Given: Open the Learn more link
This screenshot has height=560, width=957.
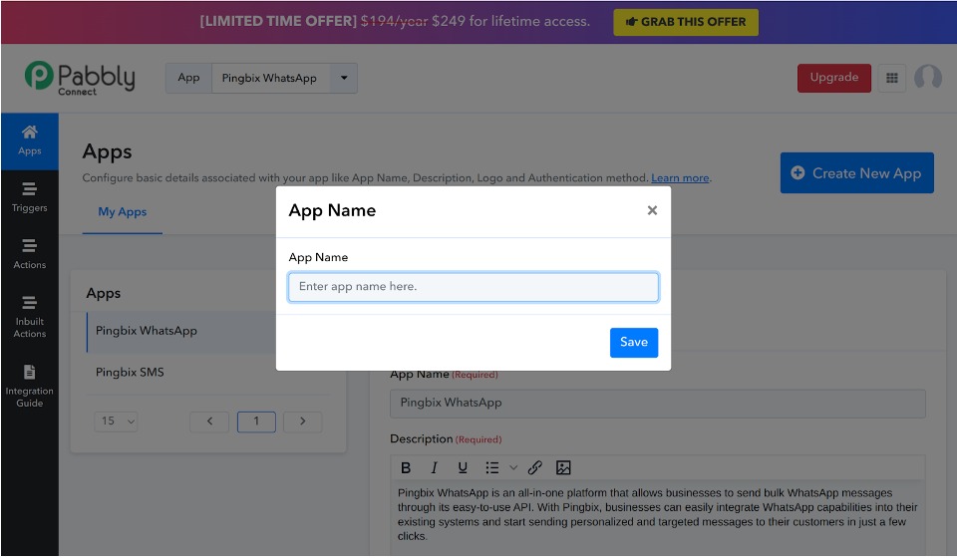Looking at the screenshot, I should pos(680,178).
